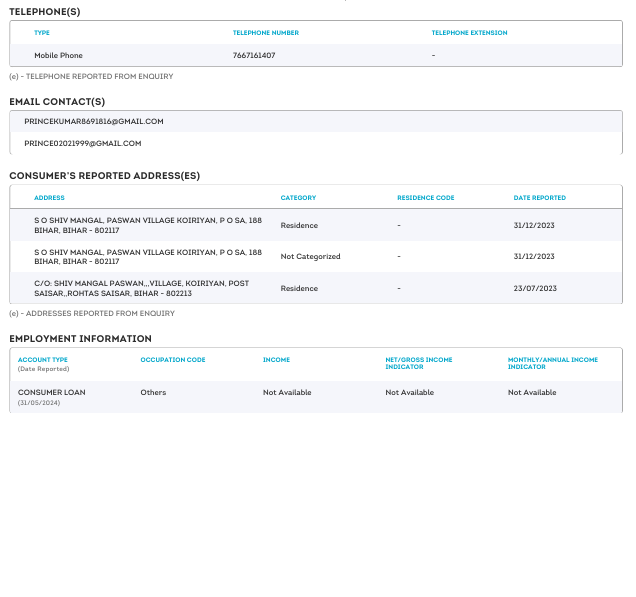The height and width of the screenshot is (597, 636).
Task: Click the 23/07/2023 reported date
Action: click(535, 288)
